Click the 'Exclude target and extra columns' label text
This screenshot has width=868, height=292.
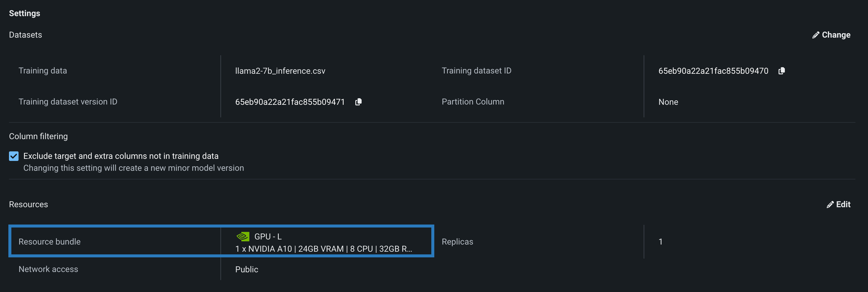coord(121,156)
